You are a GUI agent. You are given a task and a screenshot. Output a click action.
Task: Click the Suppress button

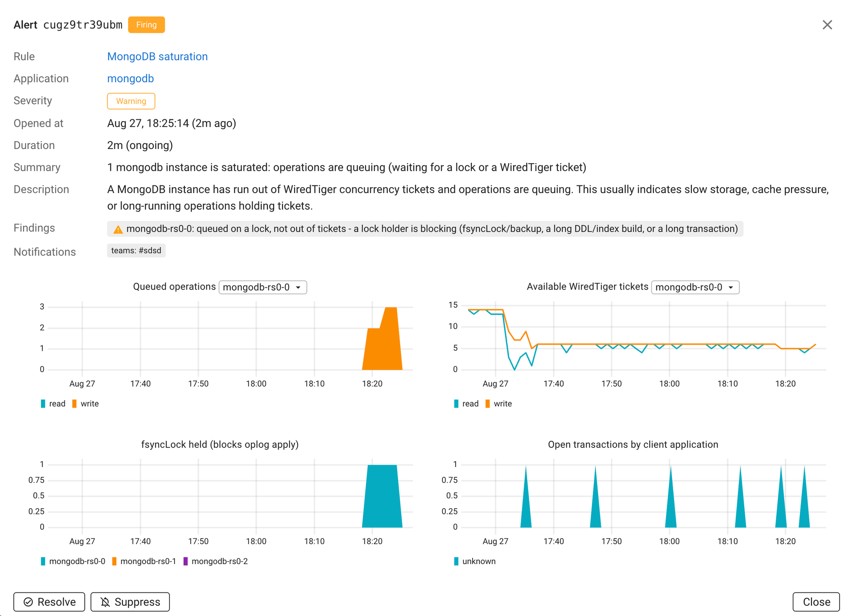130,602
